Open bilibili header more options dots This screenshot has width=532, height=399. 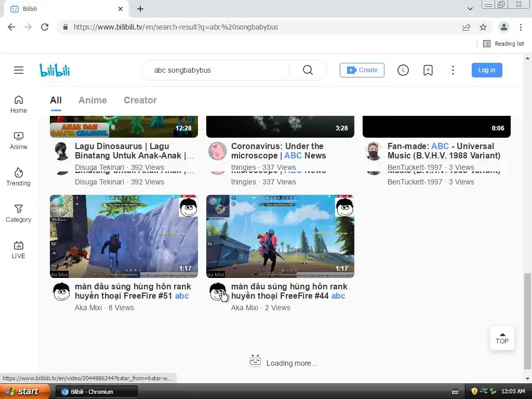[x=453, y=70]
